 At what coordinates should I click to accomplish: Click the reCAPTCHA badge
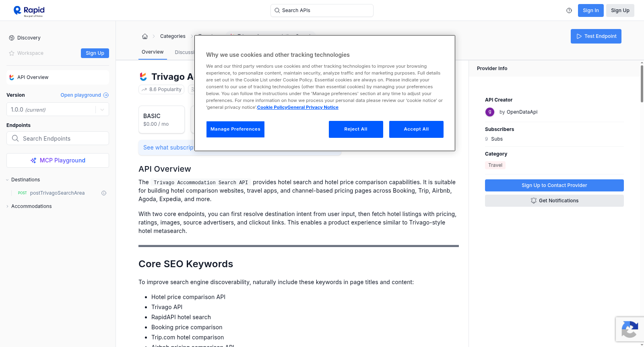click(x=630, y=329)
